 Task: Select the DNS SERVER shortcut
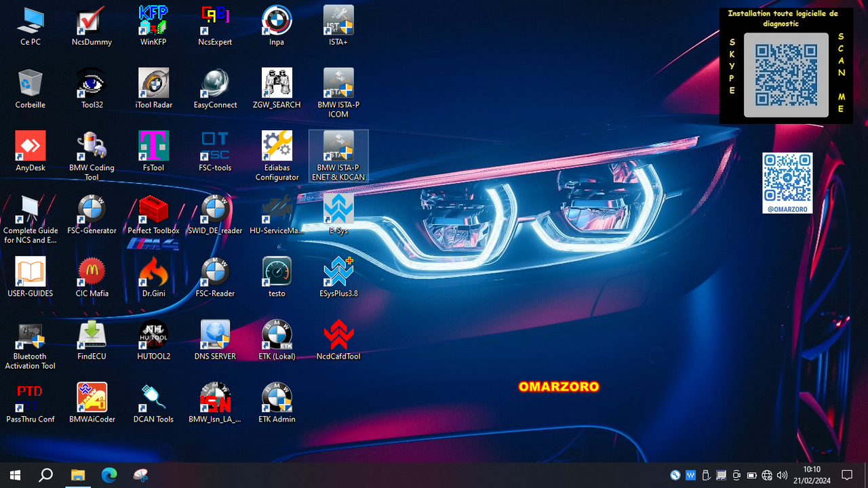coord(215,341)
